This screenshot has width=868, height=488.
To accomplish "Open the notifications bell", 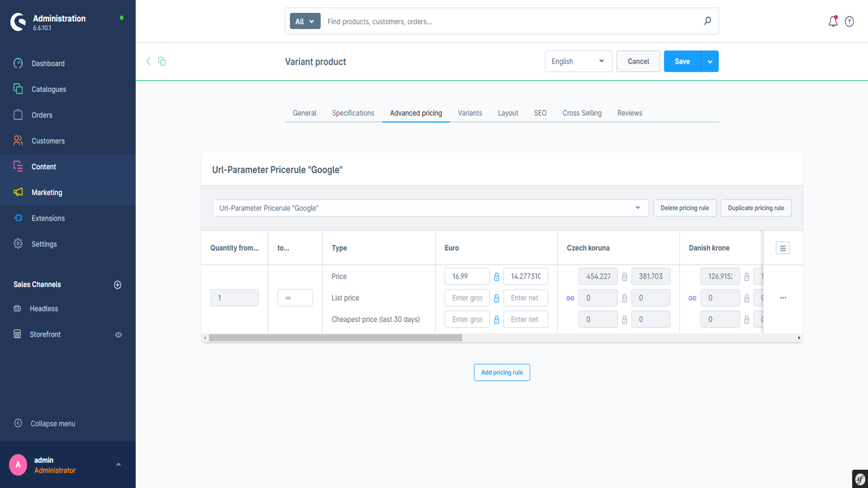I will pyautogui.click(x=833, y=21).
